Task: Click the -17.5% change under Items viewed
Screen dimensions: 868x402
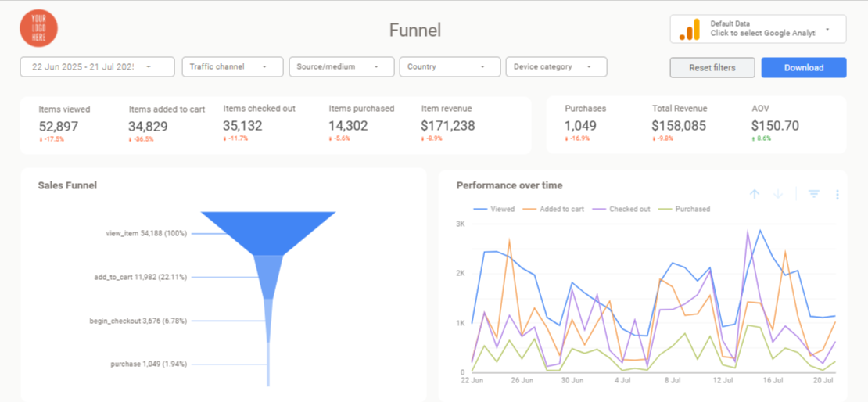Action: point(52,139)
